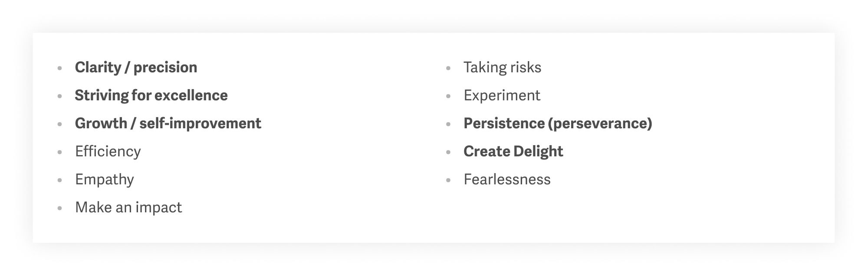The image size is (868, 276).
Task: Click the 'Fearlessness' list item
Action: click(x=507, y=179)
